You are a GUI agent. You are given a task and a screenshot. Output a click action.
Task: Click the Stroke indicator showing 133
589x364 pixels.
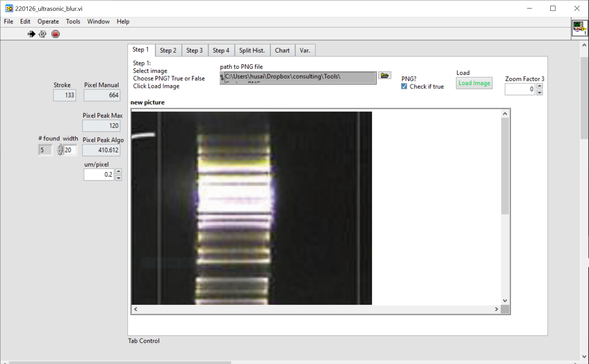pos(64,95)
